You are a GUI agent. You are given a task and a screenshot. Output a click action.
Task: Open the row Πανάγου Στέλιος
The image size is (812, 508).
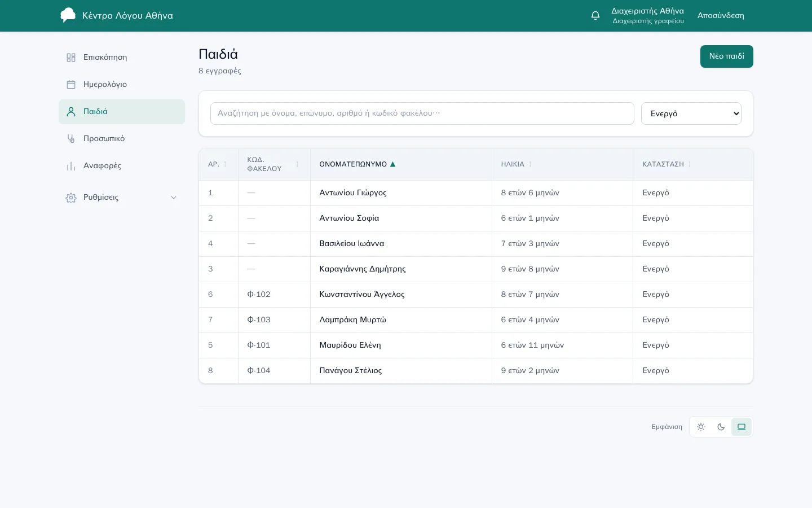476,371
